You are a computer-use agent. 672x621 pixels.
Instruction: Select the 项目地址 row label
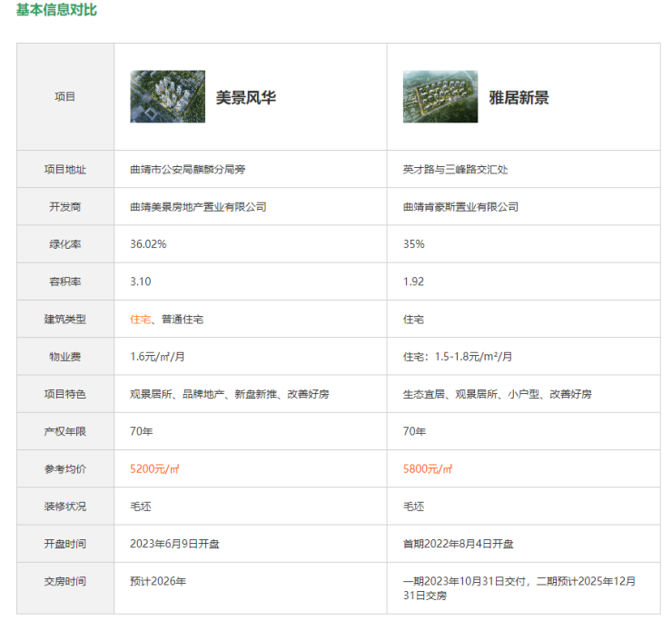click(65, 169)
